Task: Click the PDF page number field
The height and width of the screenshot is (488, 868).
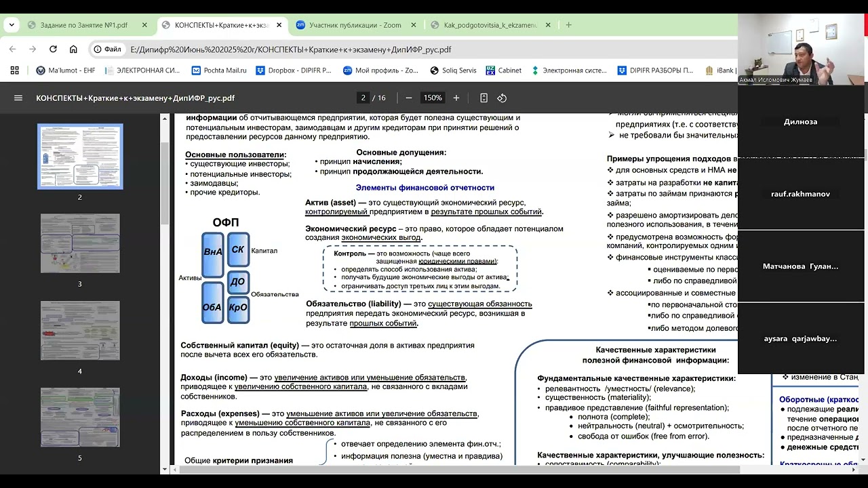Action: [x=363, y=98]
